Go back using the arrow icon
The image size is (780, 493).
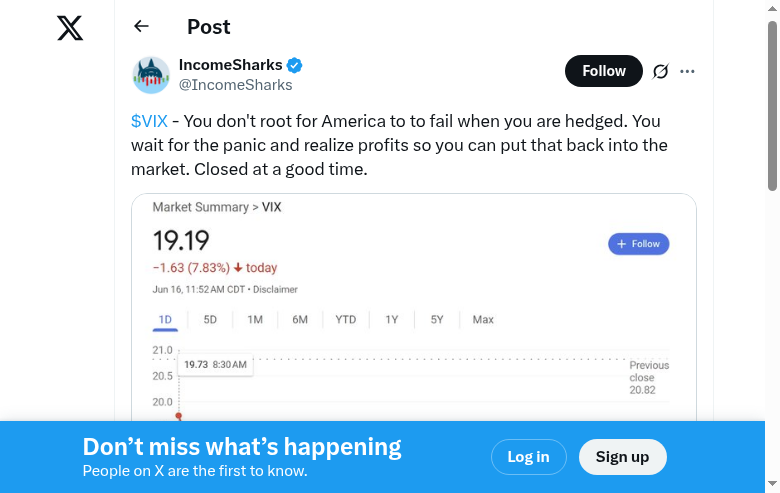(x=141, y=27)
